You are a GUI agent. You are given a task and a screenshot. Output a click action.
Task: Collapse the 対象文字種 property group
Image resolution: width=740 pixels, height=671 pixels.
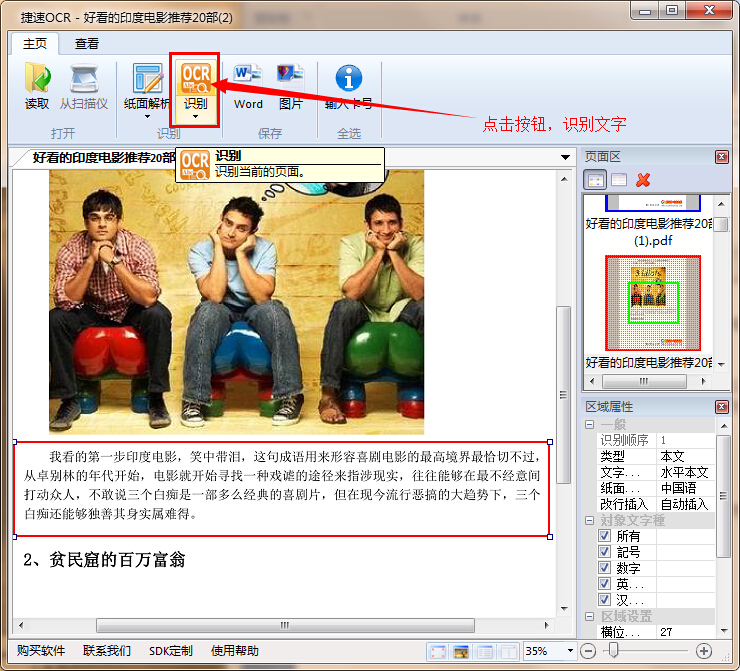coord(589,520)
